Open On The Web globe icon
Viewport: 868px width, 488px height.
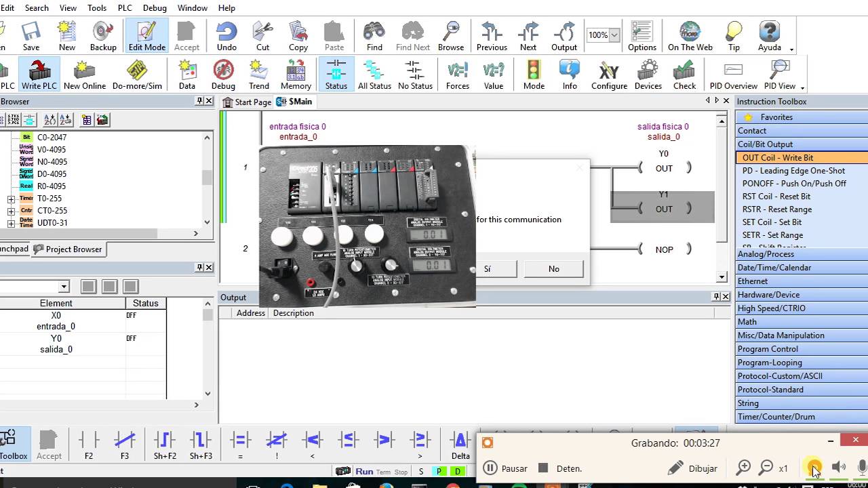pyautogui.click(x=690, y=36)
